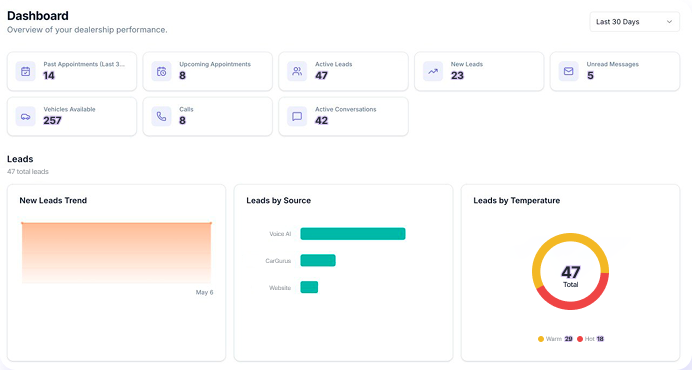Click the New Leads trending arrow icon
The image size is (692, 370).
tap(433, 71)
